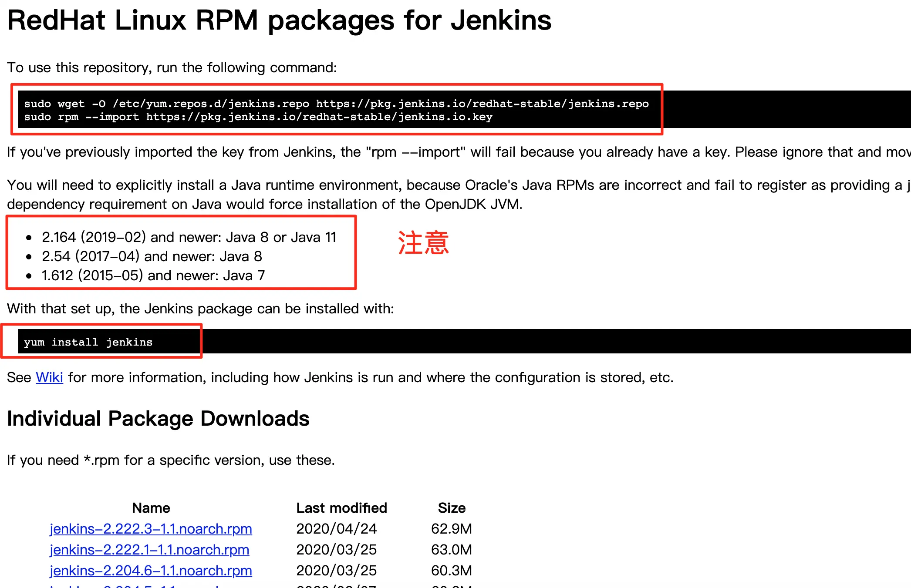Click the sudo rpm --import command line
Image resolution: width=911 pixels, height=588 pixels.
coord(258,117)
